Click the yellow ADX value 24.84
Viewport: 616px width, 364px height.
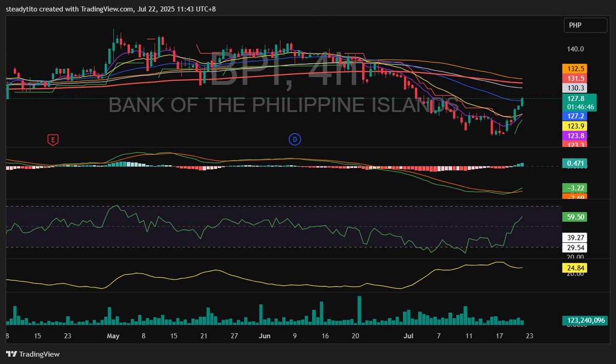[574, 267]
